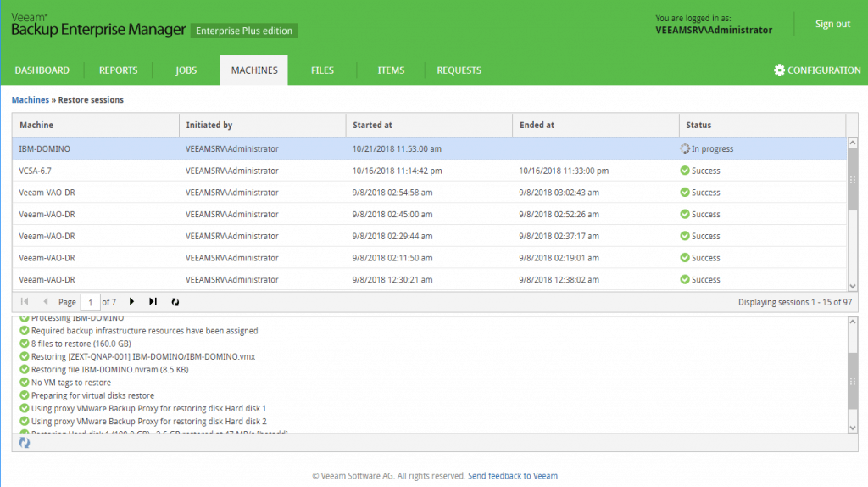Click log panel scrollbar down arrow
This screenshot has height=487, width=868.
[x=853, y=428]
